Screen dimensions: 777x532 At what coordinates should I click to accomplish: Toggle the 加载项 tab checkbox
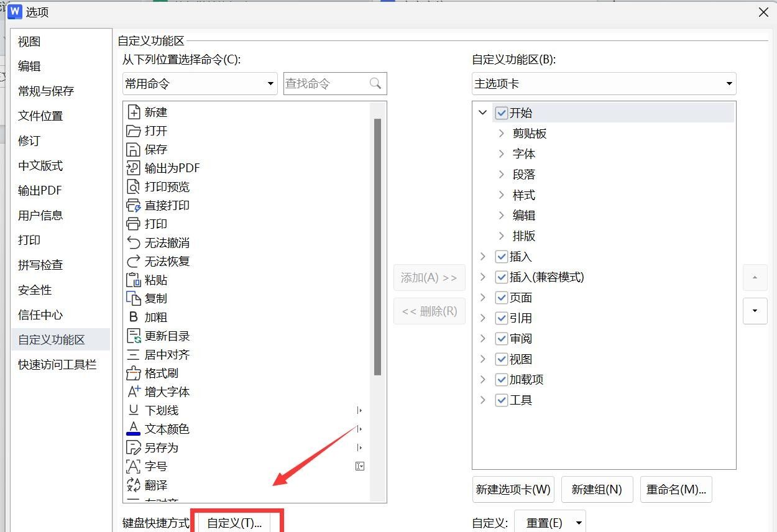tap(502, 379)
